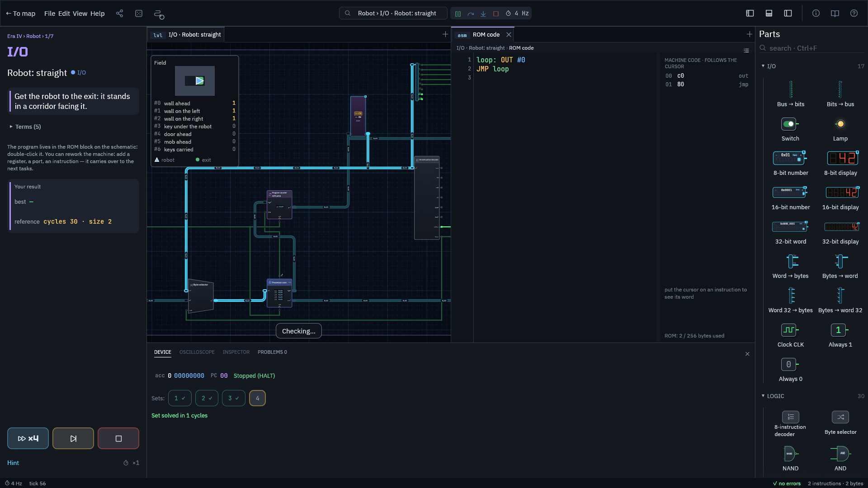This screenshot has width=868, height=488.
Task: Toggle the bottom panel layout icon
Action: click(769, 14)
